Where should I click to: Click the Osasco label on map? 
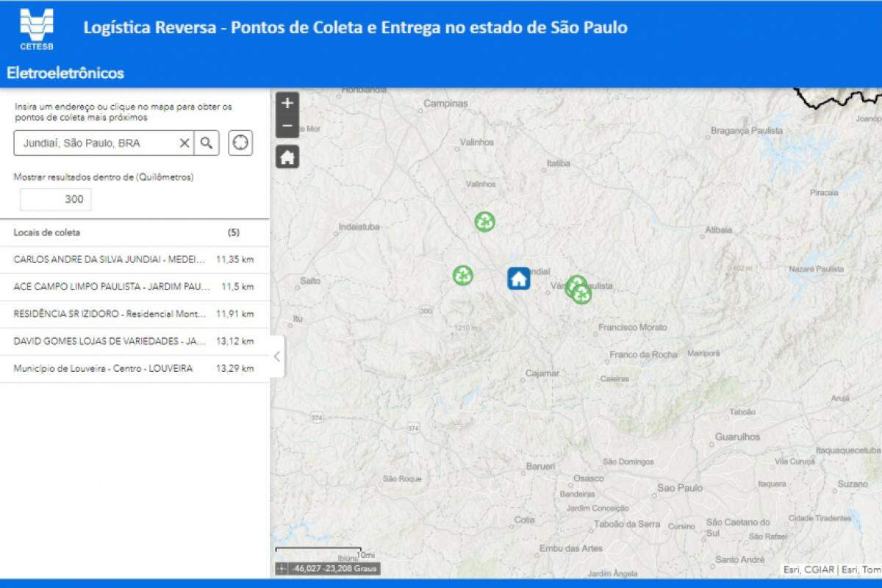coord(589,478)
